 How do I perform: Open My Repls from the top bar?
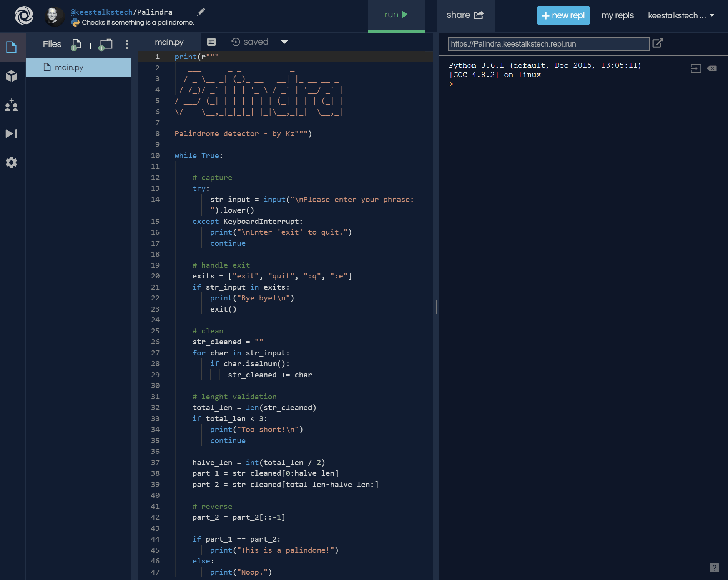tap(617, 15)
